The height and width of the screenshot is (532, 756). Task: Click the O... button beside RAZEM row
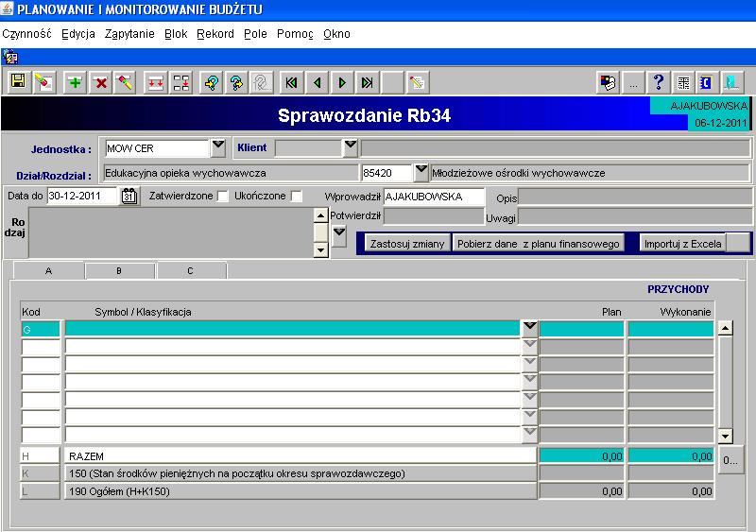(730, 460)
